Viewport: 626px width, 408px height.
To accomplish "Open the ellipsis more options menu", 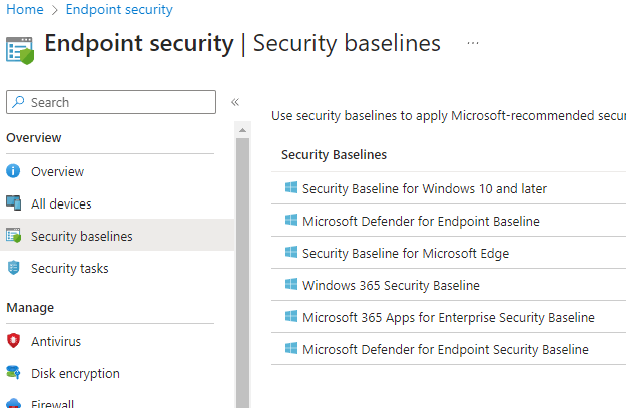I will click(473, 44).
